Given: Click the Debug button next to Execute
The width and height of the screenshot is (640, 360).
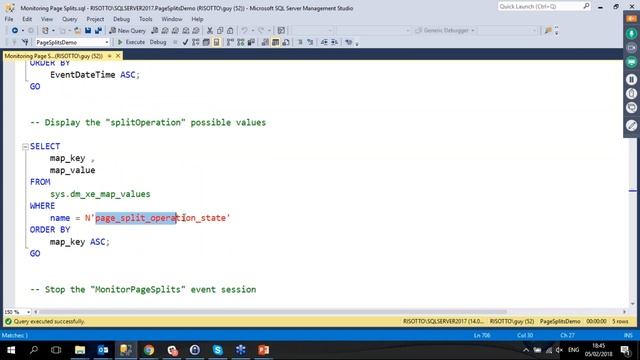Looking at the screenshot, I should tap(158, 42).
